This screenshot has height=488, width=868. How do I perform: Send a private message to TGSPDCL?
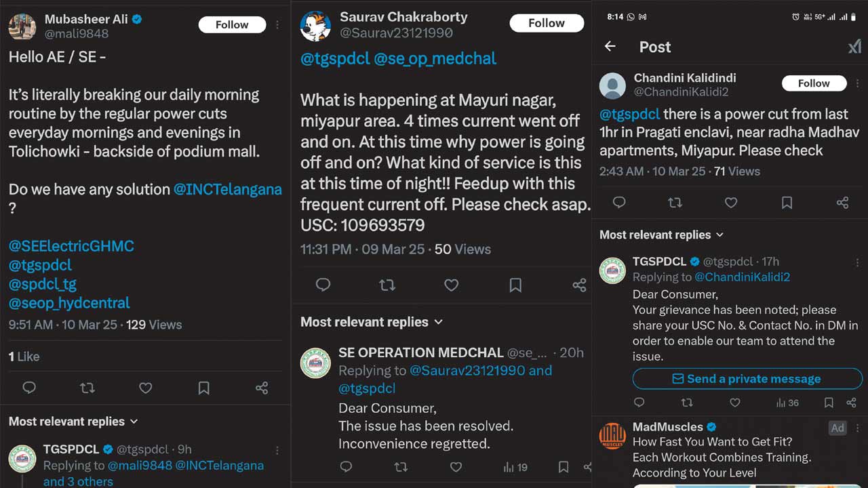point(747,379)
